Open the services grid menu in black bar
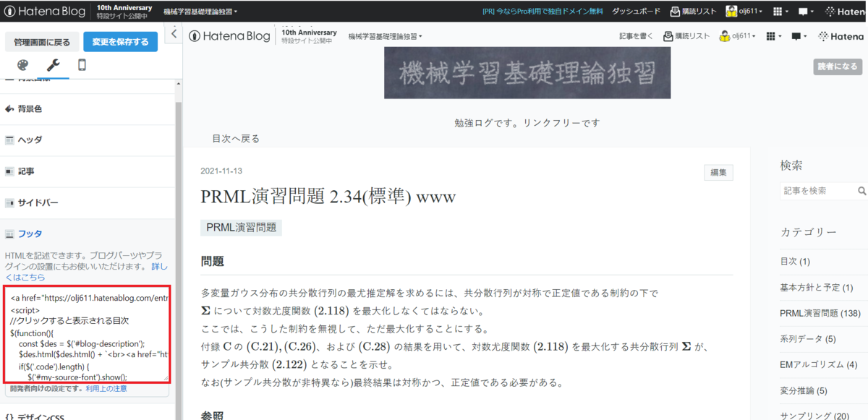Image resolution: width=868 pixels, height=420 pixels. tap(781, 12)
